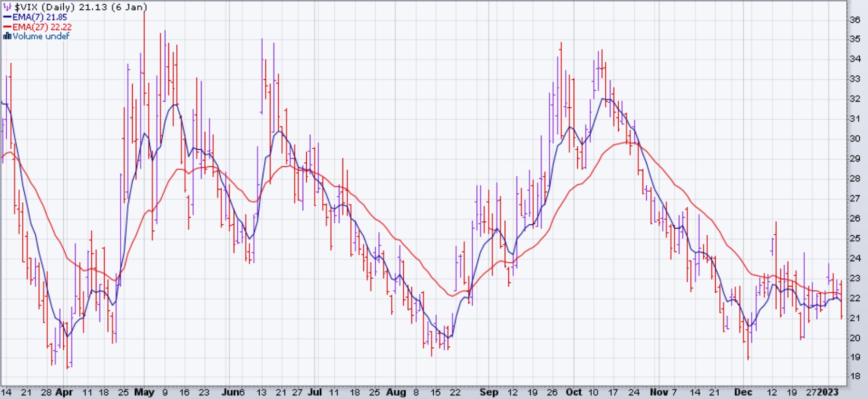Click the Apr label on the date axis

64,392
